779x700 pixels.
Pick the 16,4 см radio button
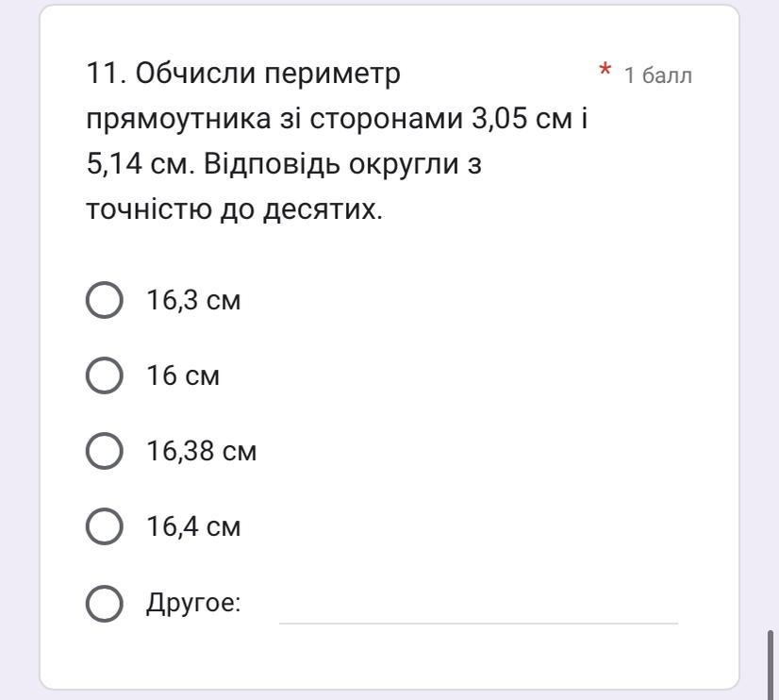coord(104,526)
